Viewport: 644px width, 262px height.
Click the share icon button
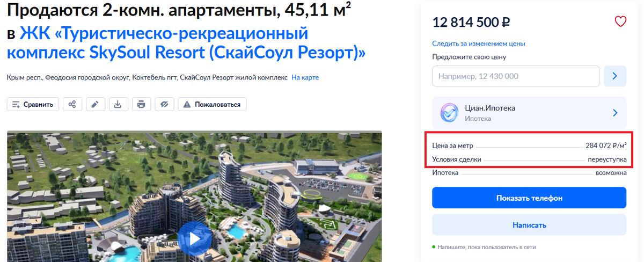pyautogui.click(x=72, y=104)
